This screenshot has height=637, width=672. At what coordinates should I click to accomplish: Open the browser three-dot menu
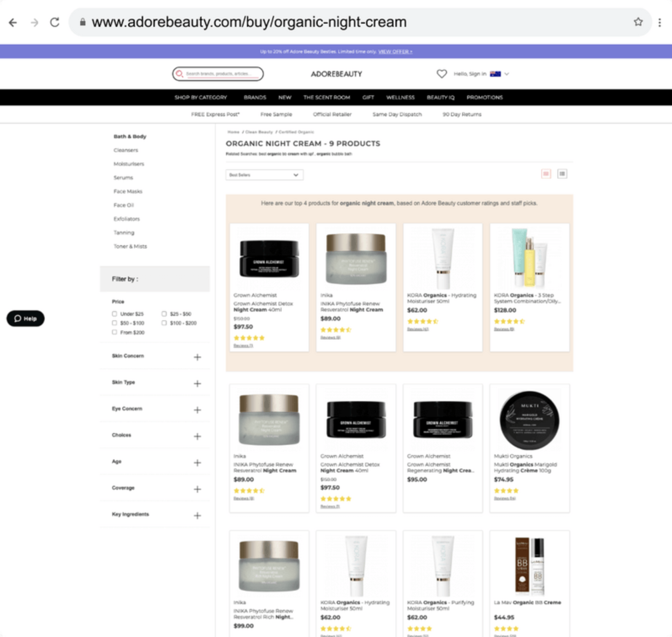click(660, 22)
